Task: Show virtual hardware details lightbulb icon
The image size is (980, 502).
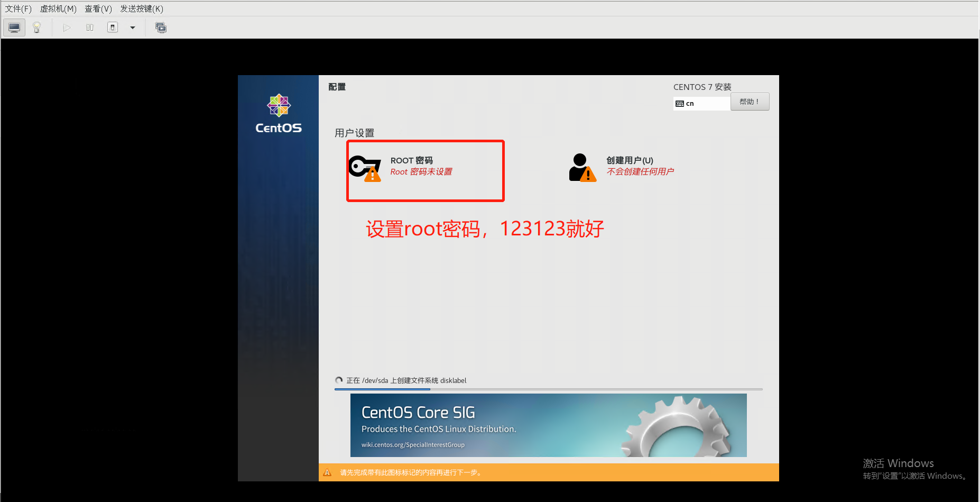Action: click(x=36, y=28)
